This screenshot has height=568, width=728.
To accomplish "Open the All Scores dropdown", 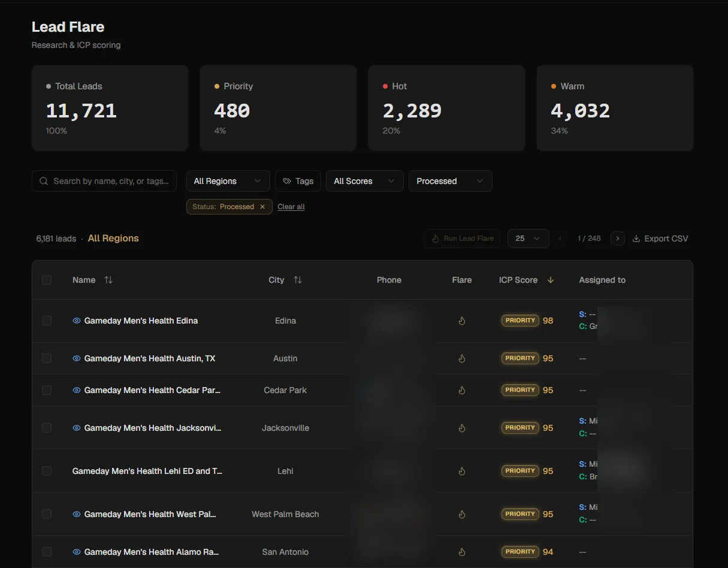I will (x=364, y=181).
